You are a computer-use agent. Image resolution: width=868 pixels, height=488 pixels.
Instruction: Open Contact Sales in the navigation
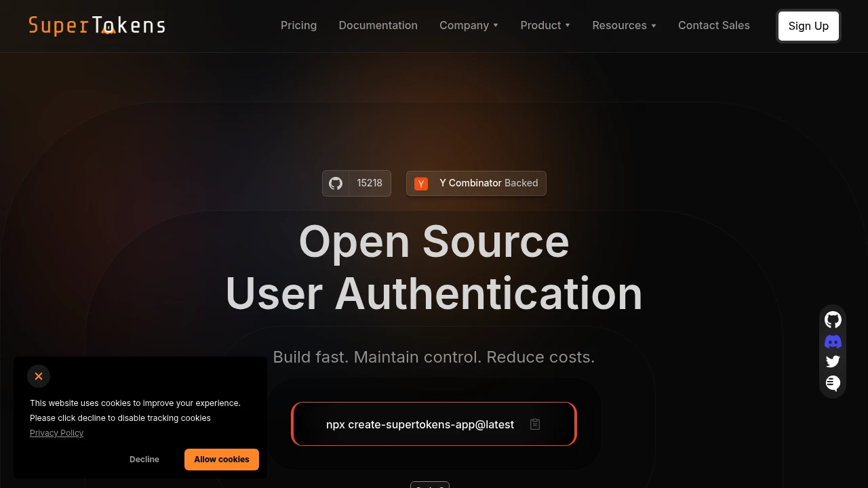click(713, 26)
